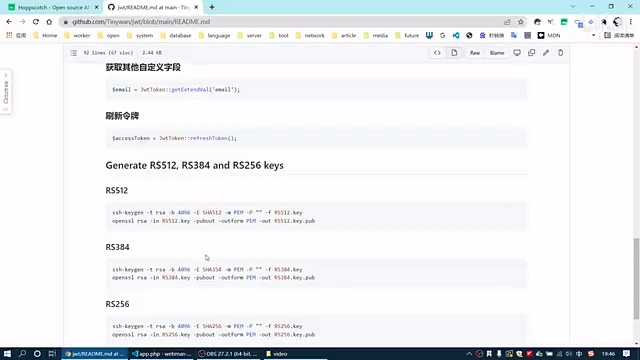Screen dimensions: 640x360
Task: Open the article bookmark folder
Action: point(344,36)
